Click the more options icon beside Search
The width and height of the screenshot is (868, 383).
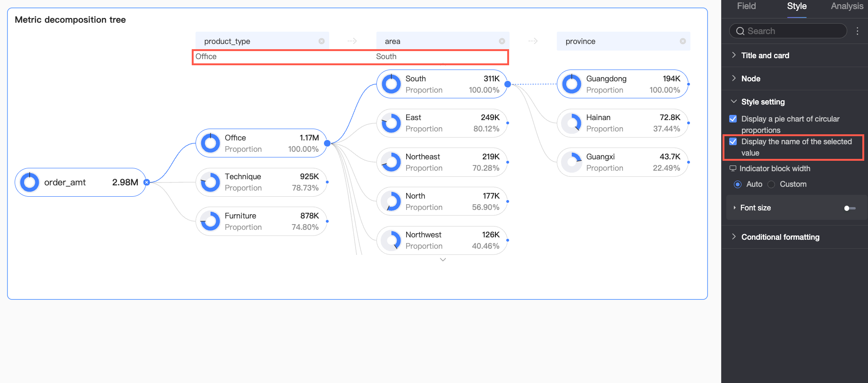[858, 31]
